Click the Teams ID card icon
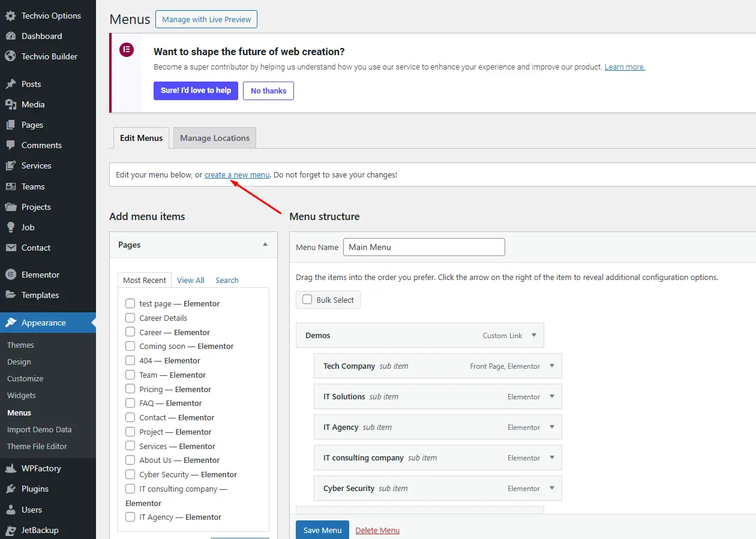756x539 pixels. click(10, 186)
